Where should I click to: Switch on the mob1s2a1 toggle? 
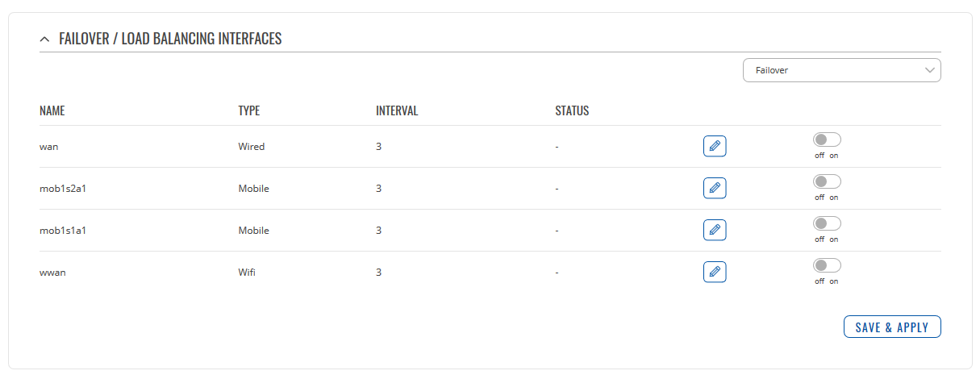[827, 181]
